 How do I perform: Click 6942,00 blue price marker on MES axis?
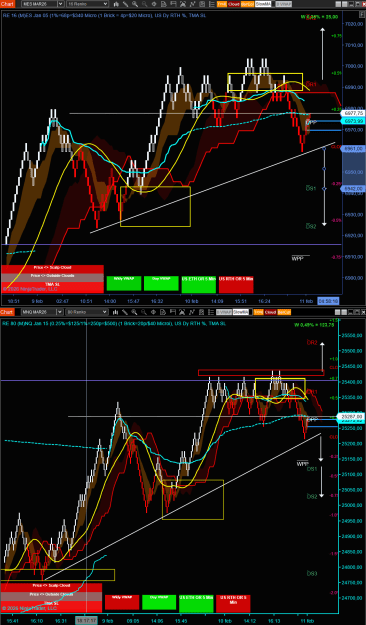(353, 189)
